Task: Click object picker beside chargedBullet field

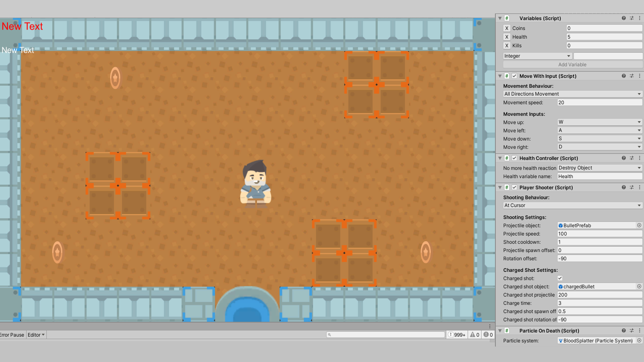Action: pyautogui.click(x=639, y=286)
